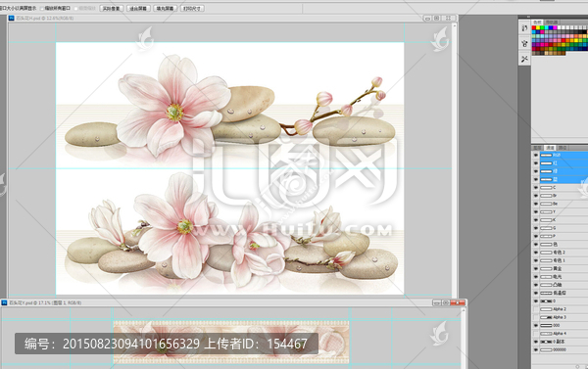588x369 pixels.
Task: Select the Alpha 4 channel row
Action: 563,334
